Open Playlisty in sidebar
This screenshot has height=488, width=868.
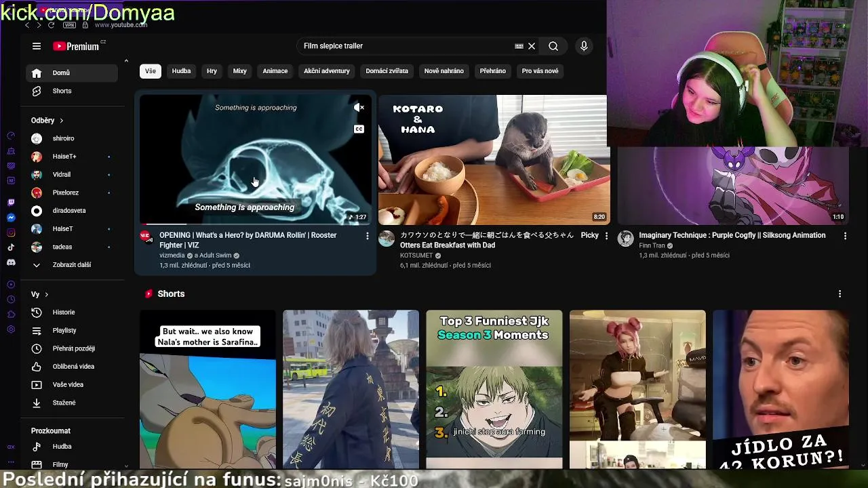72,330
